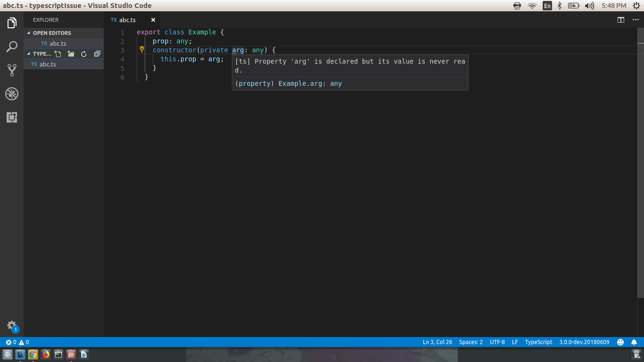The image size is (644, 362).
Task: Open Source Control in Activity Bar
Action: tap(12, 70)
